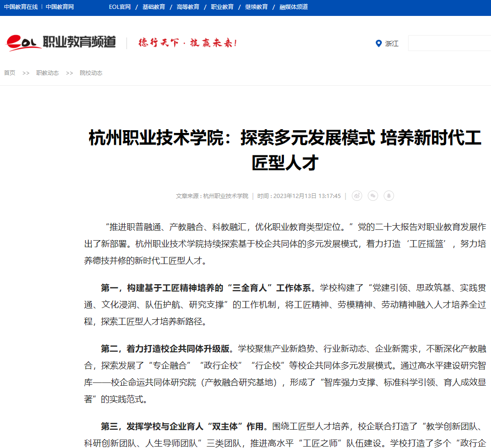Open 基础教育 navigation item

[x=154, y=7]
